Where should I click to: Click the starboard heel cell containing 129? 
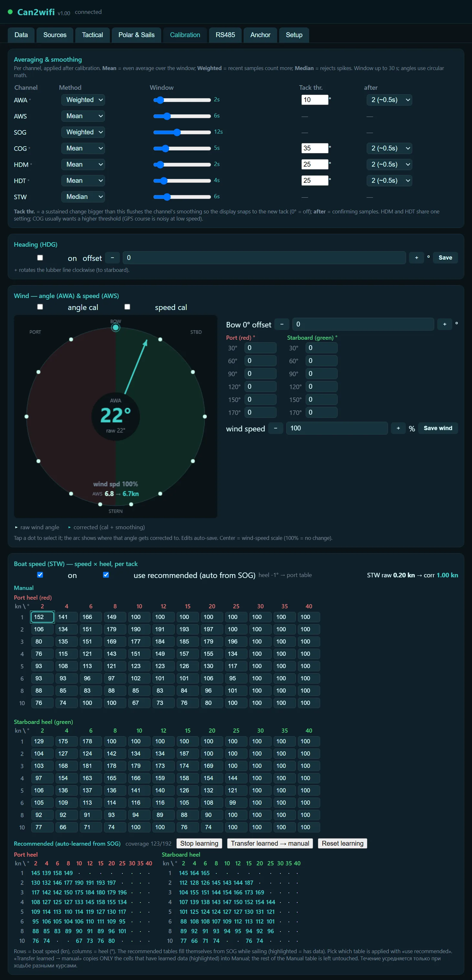pyautogui.click(x=42, y=741)
